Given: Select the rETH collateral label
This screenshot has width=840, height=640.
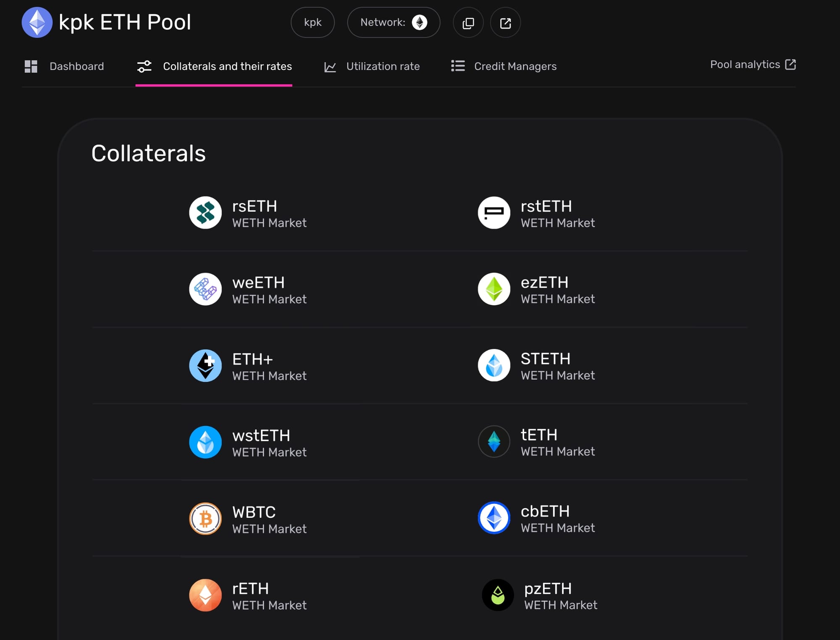Looking at the screenshot, I should coord(251,588).
